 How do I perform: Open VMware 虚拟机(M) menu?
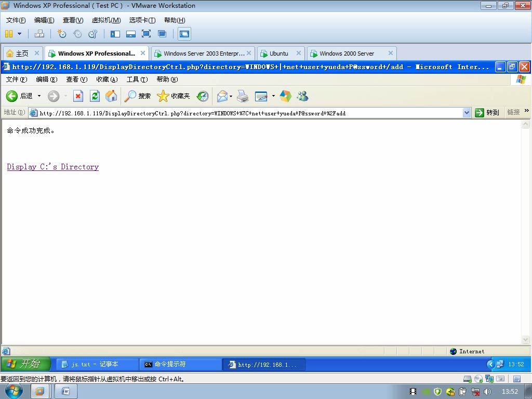coord(106,20)
